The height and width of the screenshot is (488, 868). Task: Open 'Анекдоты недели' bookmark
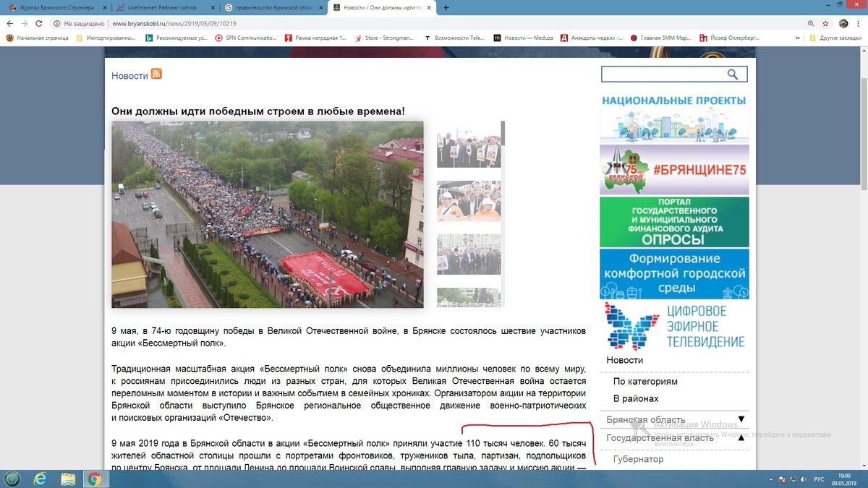592,38
